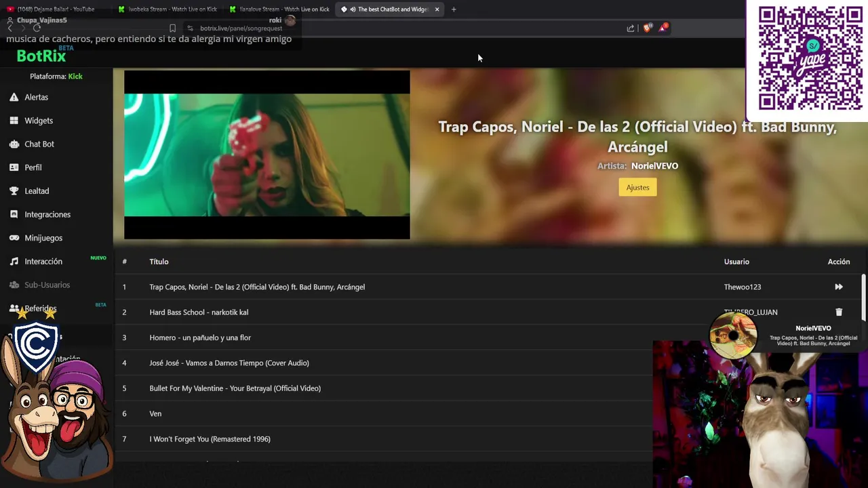Image resolution: width=868 pixels, height=488 pixels.
Task: Select row 'Hard Bass School - narkotik kal'
Action: (x=488, y=312)
